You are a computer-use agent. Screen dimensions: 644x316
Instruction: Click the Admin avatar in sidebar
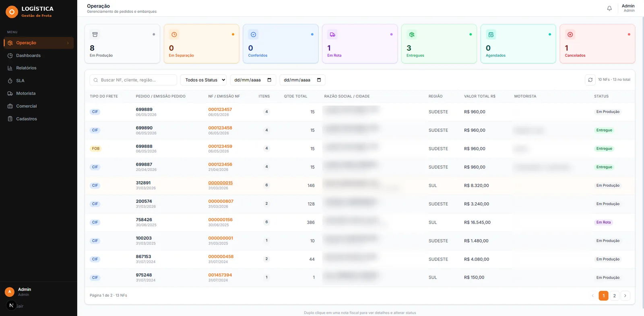[x=10, y=292]
